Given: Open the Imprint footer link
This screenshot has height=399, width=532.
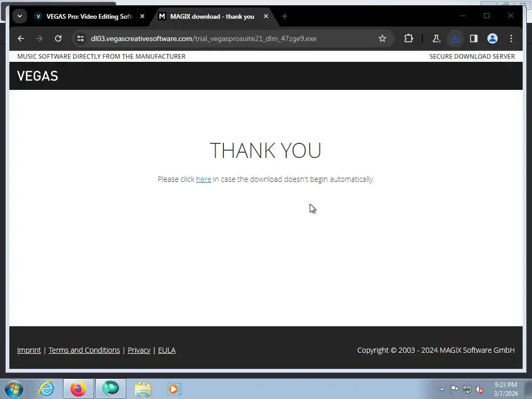Looking at the screenshot, I should point(29,350).
